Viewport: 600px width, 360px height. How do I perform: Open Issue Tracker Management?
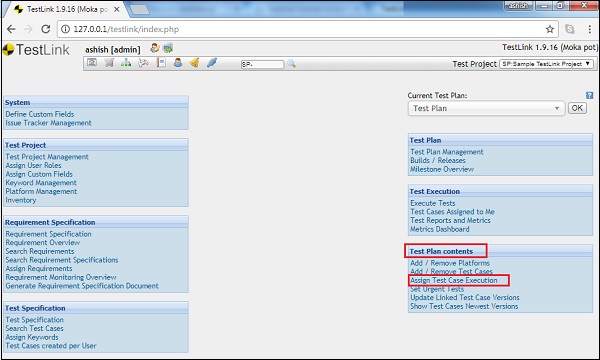(49, 123)
